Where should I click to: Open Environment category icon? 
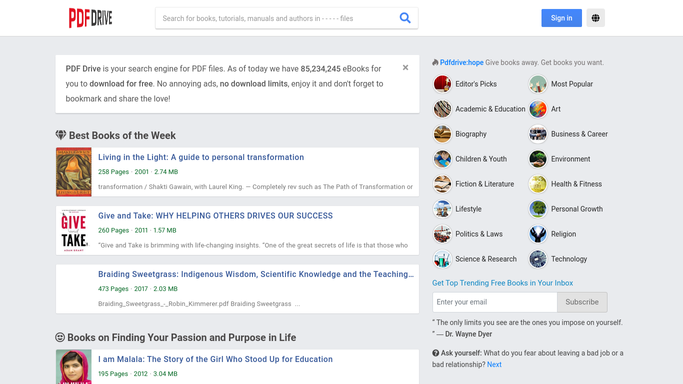pyautogui.click(x=538, y=159)
